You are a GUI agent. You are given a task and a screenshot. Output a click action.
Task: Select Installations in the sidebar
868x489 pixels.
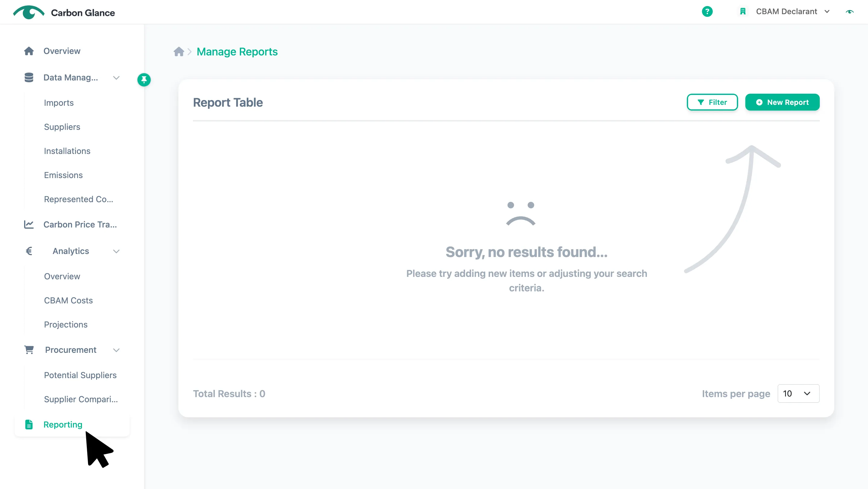tap(67, 151)
